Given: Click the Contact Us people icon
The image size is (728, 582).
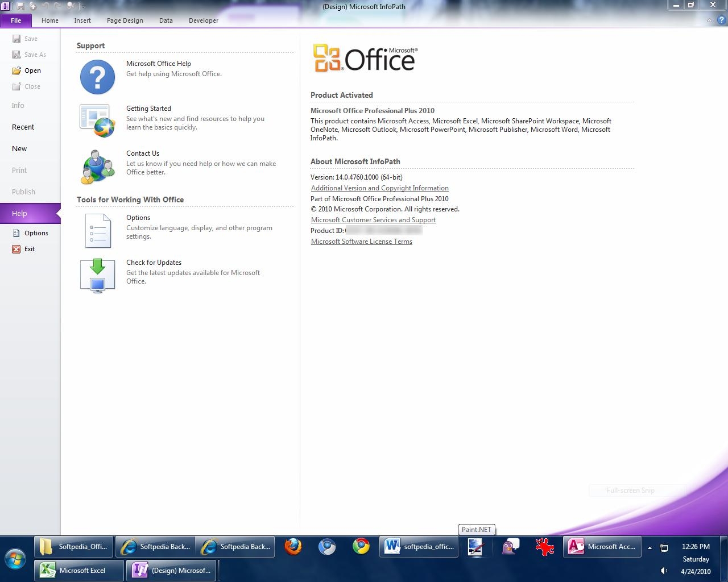Looking at the screenshot, I should (98, 167).
